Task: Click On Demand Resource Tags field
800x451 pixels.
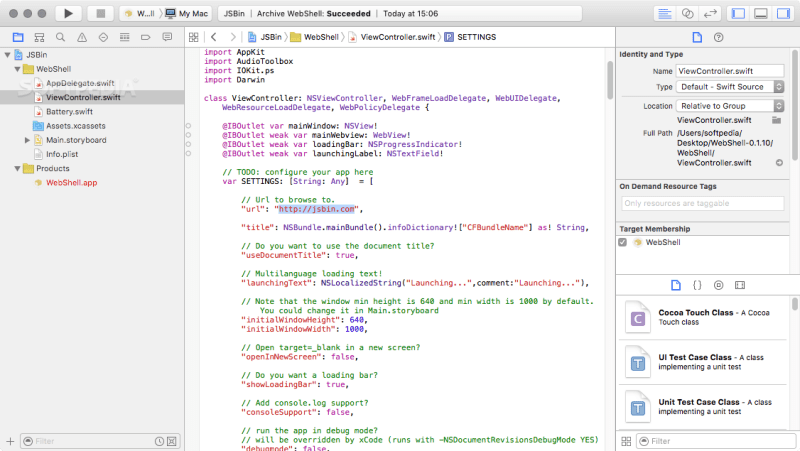Action: coord(703,204)
